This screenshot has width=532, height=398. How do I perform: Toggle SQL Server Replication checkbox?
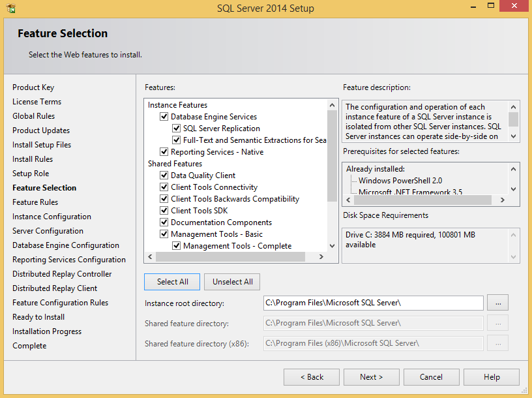point(176,129)
